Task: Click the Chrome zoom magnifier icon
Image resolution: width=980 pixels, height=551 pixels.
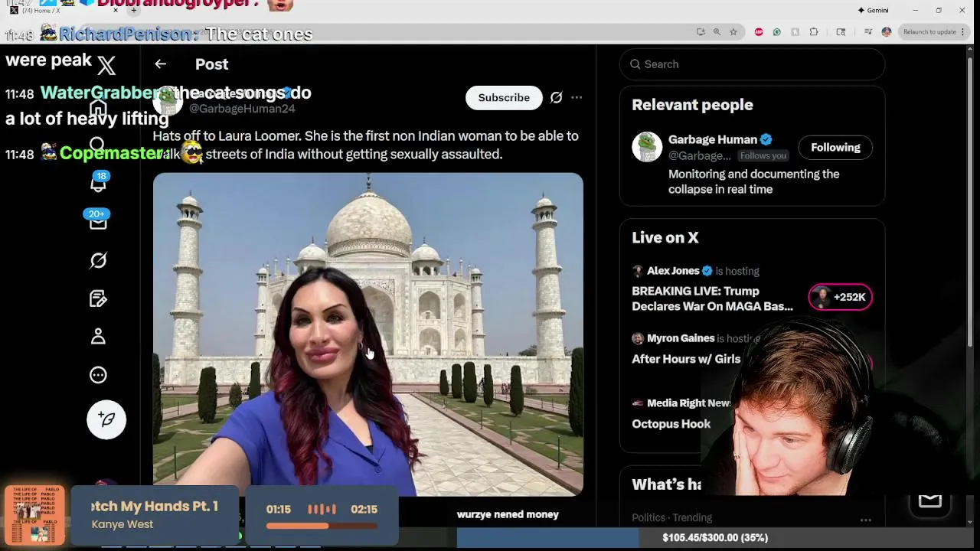Action: coord(717,31)
